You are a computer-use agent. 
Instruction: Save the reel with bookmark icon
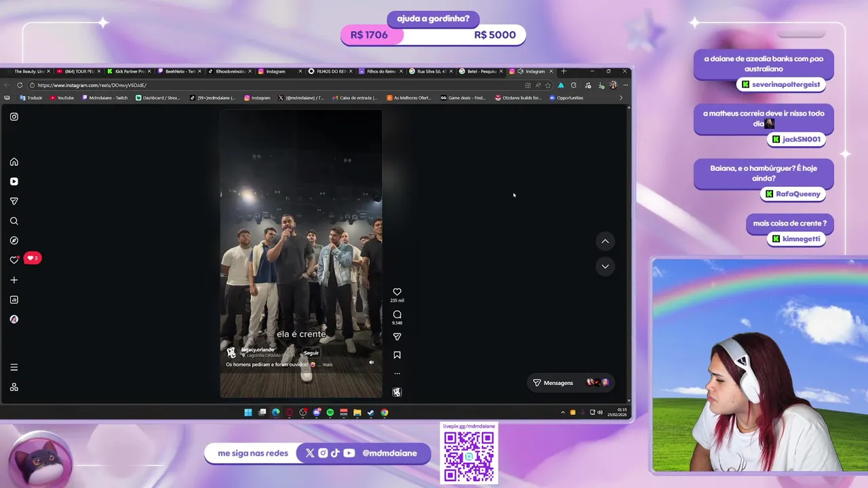(397, 355)
